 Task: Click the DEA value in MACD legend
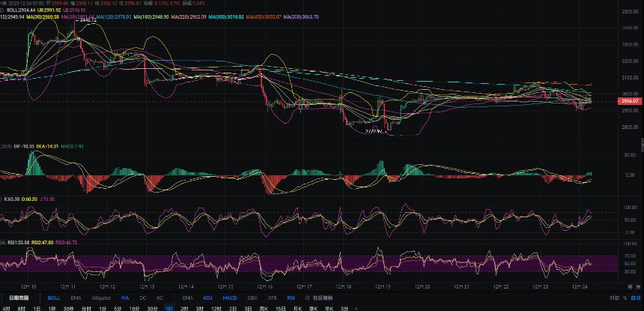[49, 146]
